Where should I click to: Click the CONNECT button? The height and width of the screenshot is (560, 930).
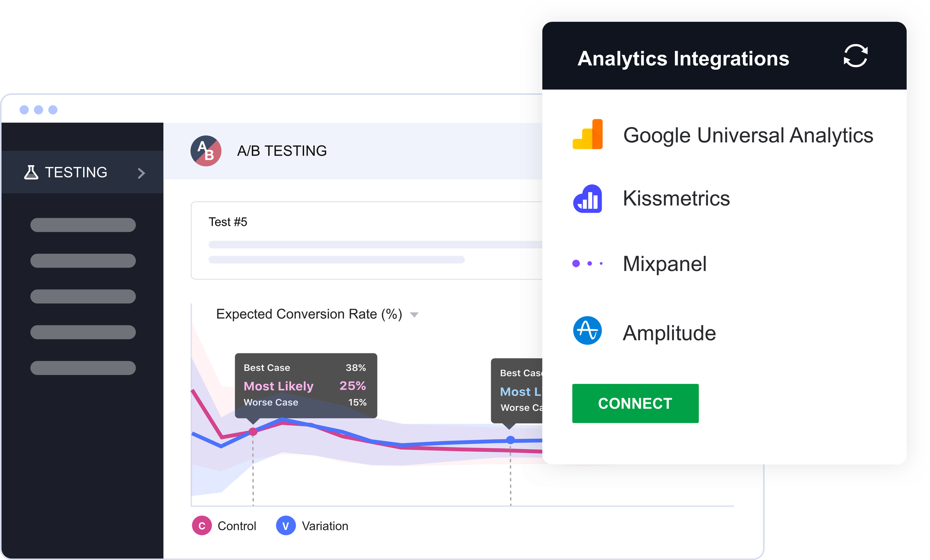pyautogui.click(x=634, y=403)
